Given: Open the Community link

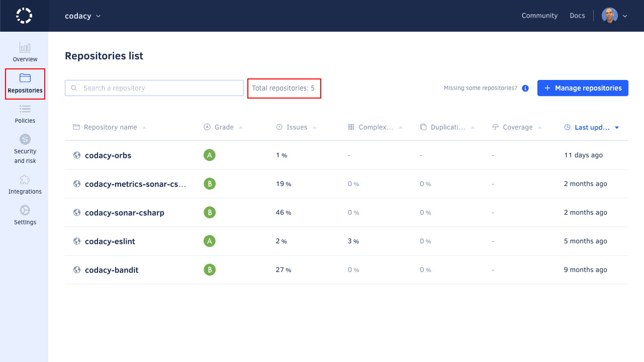Looking at the screenshot, I should [539, 16].
